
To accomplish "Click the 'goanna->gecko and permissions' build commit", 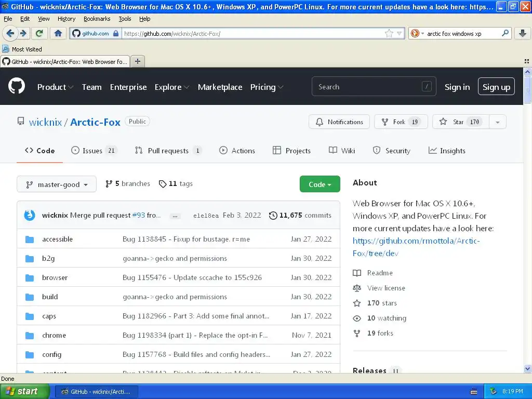I will click(175, 297).
